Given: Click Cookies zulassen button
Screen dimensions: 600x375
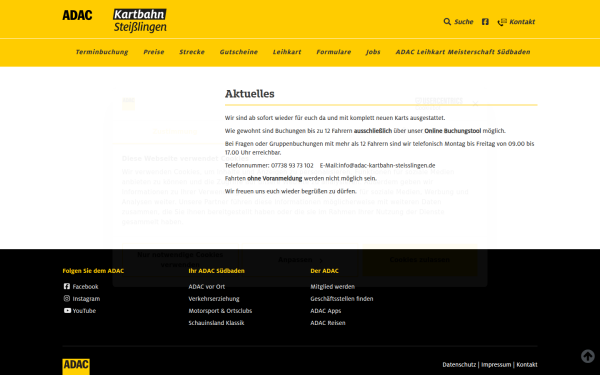Looking at the screenshot, I should point(420,260).
